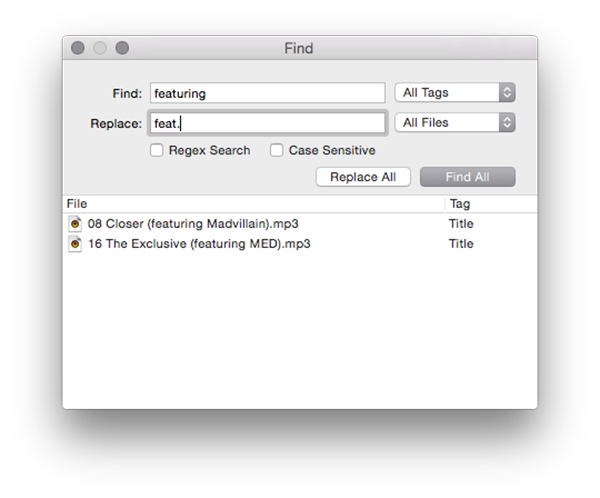Click the Find All button

pyautogui.click(x=467, y=177)
